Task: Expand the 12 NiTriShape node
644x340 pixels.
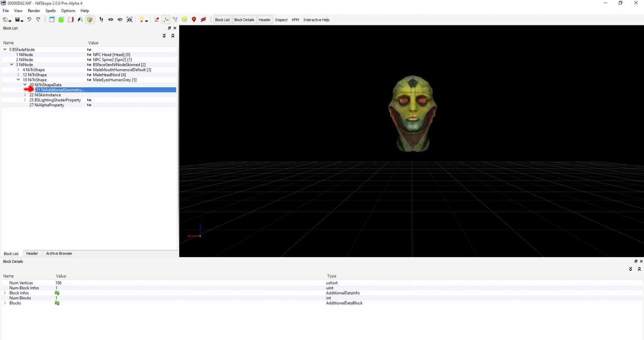Action: point(18,75)
